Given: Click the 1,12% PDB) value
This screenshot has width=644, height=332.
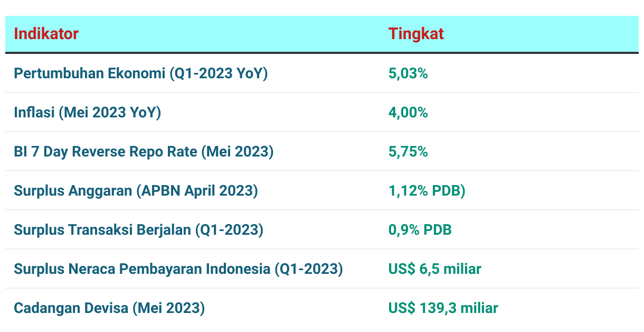Looking at the screenshot, I should point(427,191).
